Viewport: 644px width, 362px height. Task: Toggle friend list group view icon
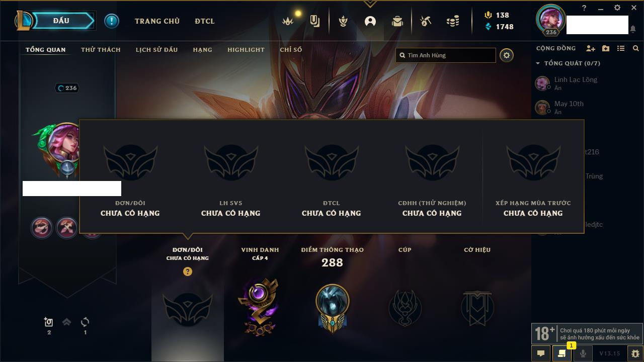(621, 48)
